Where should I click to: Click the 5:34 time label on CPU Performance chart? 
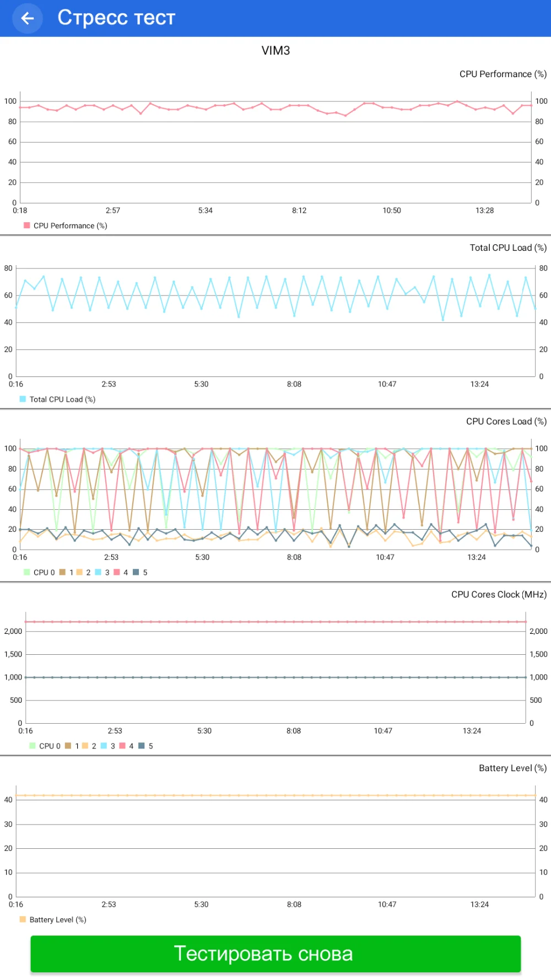pos(206,211)
